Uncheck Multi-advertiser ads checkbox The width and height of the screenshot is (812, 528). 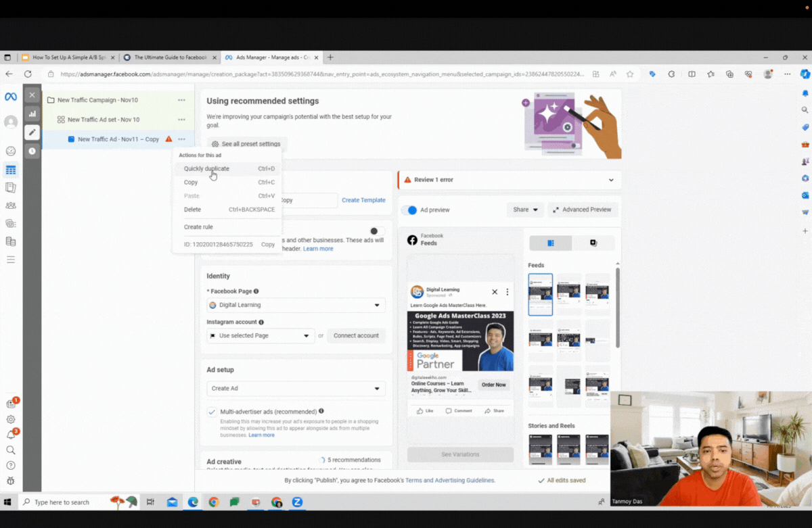pos(212,412)
